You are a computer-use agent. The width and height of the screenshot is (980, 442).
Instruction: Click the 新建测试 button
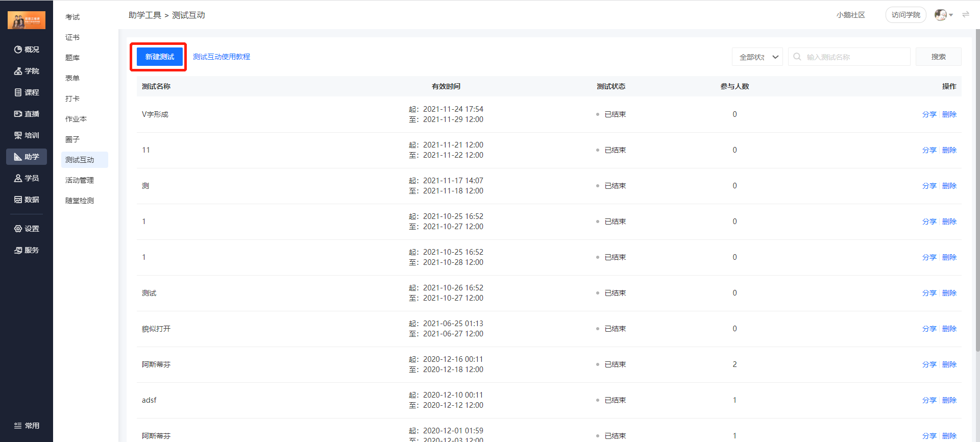(x=160, y=57)
